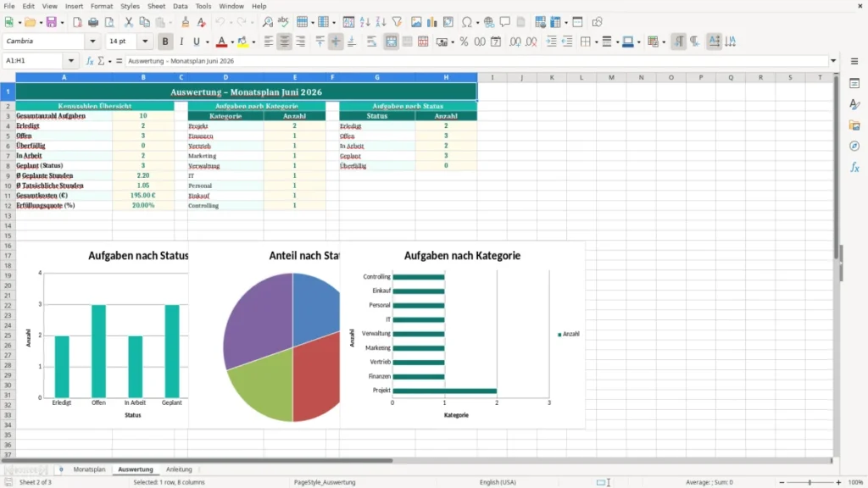868x488 pixels.
Task: Toggle Center Horizontally alignment
Action: (284, 42)
